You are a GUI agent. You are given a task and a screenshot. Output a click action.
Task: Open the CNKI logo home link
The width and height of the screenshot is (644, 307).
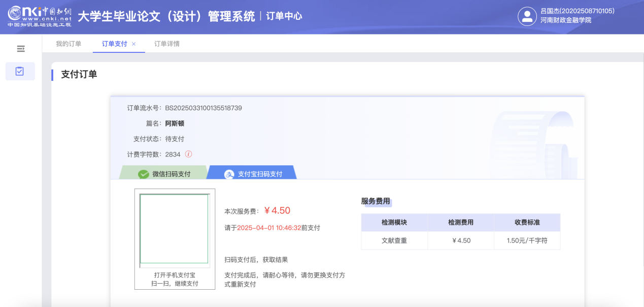40,16
